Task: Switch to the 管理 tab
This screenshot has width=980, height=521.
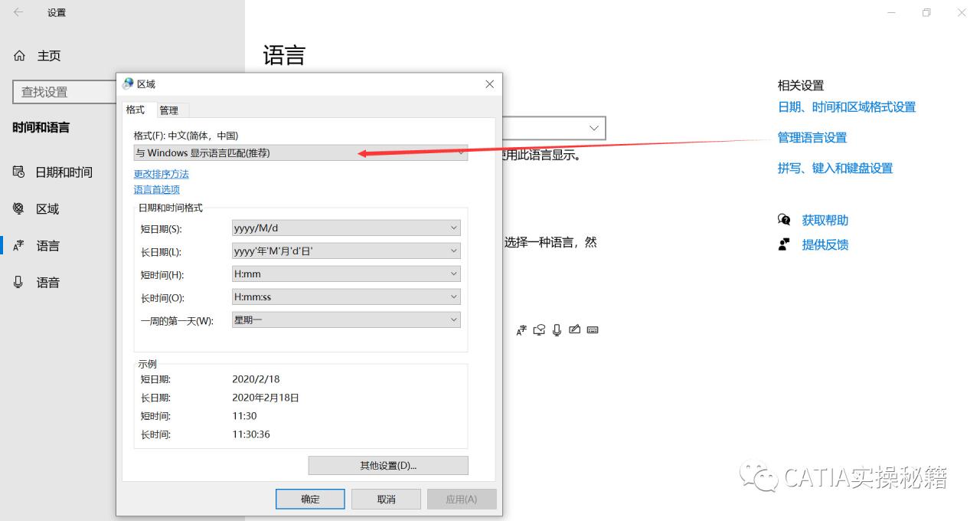Action: 171,110
